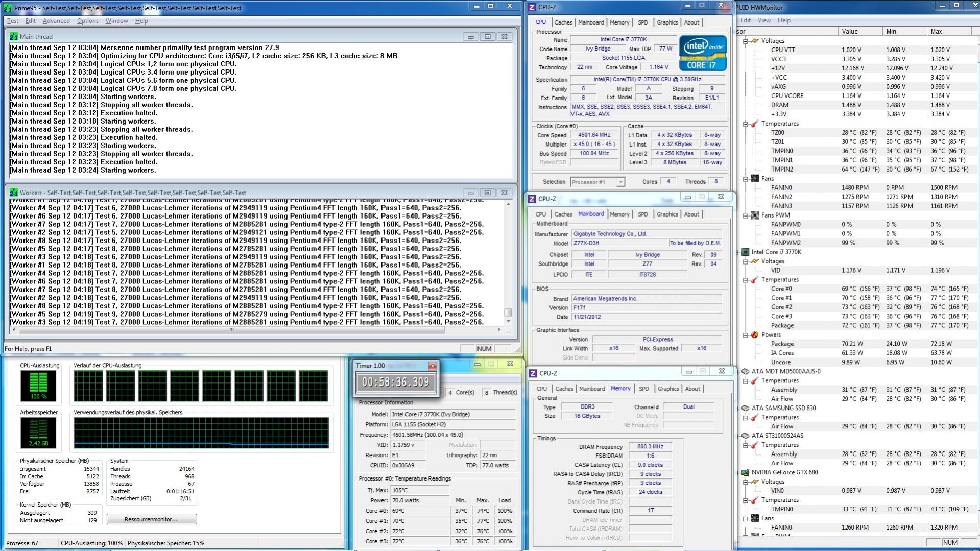Click the ATA ST31000524AS drive icon
This screenshot has width=980, height=551.
[x=745, y=436]
